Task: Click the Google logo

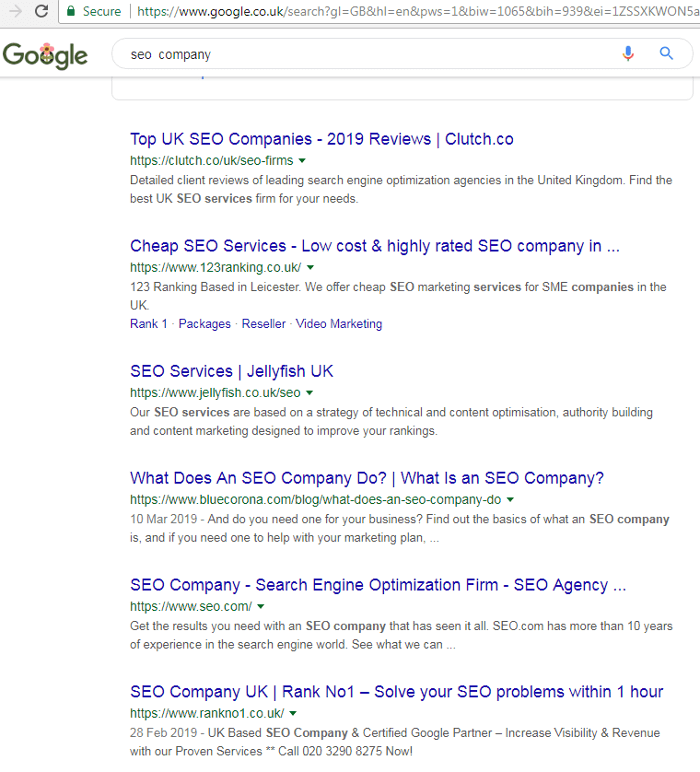Action: (45, 55)
